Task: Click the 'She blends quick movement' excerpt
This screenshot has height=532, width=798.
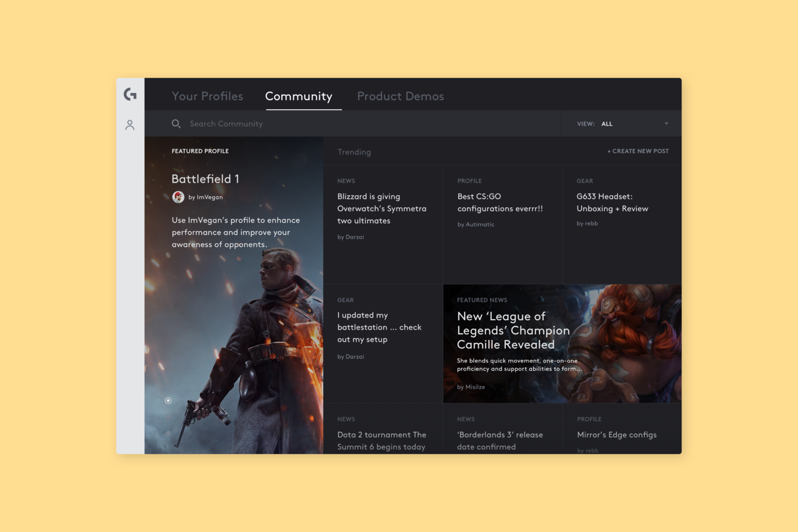Action: point(519,364)
